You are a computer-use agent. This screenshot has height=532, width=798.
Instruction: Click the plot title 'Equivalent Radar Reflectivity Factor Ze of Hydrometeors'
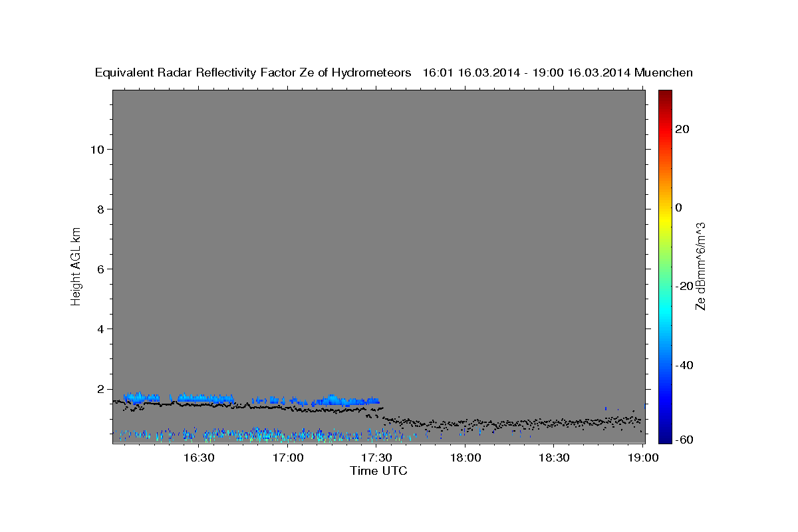[253, 72]
